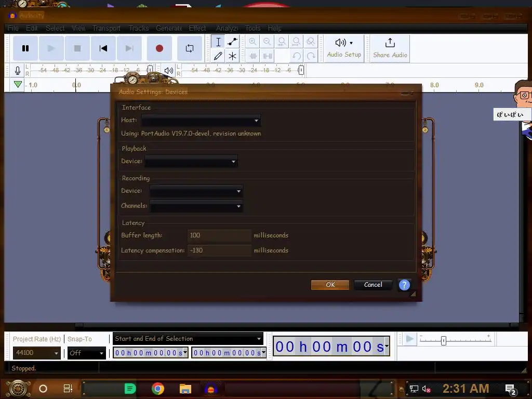Click Trim audio outside selection icon
Image resolution: width=532 pixels, height=399 pixels.
click(253, 56)
